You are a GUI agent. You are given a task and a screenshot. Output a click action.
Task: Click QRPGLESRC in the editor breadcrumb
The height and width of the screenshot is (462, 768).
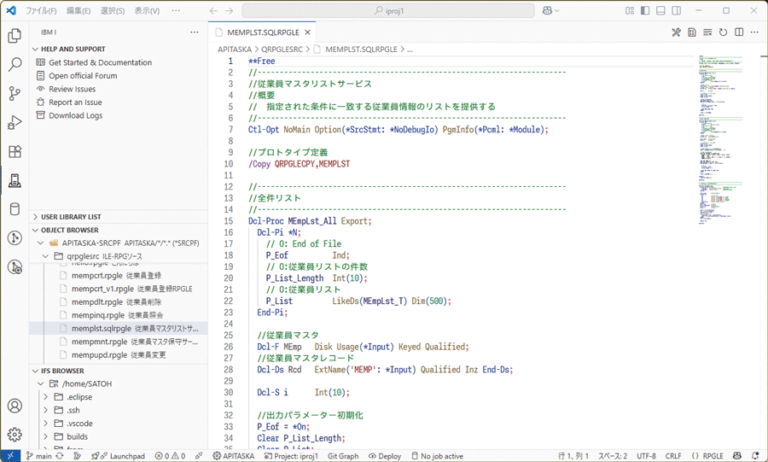pos(282,49)
